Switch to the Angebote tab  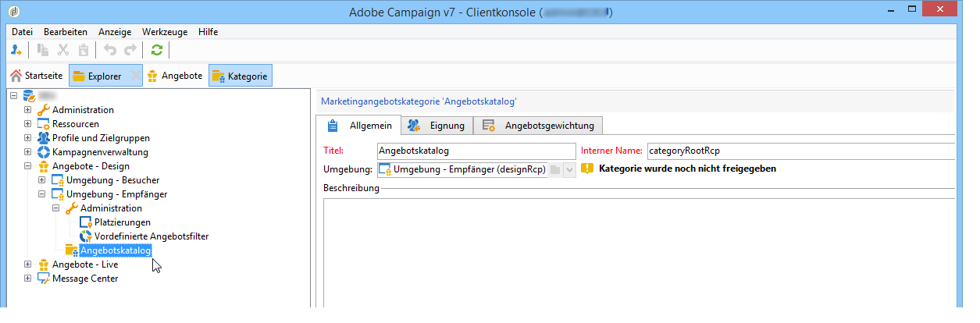(x=175, y=76)
